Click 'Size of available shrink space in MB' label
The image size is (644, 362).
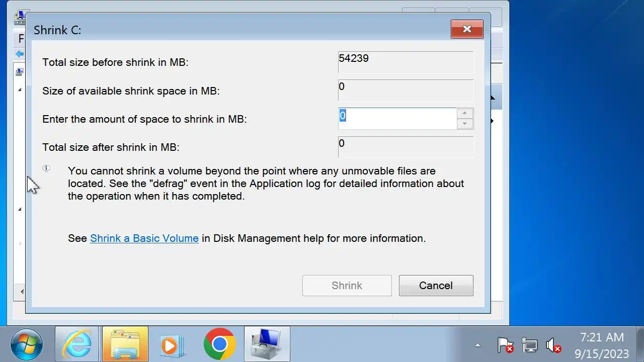(131, 91)
